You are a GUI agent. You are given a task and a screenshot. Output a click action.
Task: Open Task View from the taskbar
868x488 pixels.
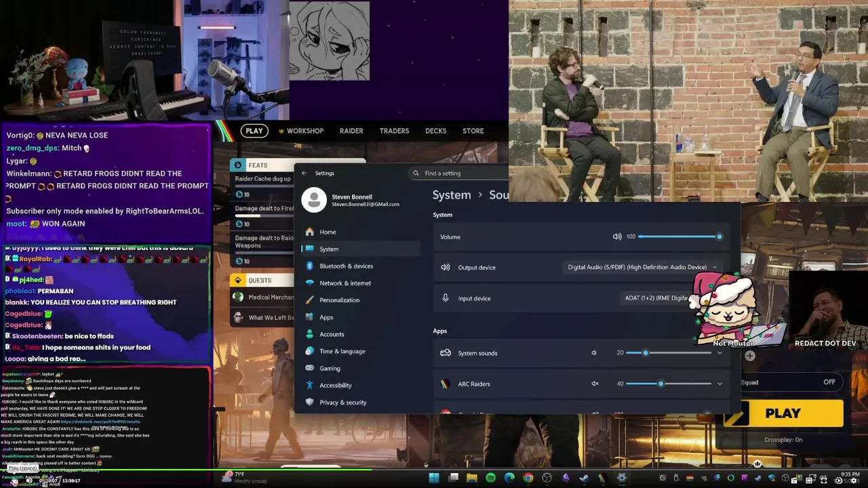coord(453,478)
